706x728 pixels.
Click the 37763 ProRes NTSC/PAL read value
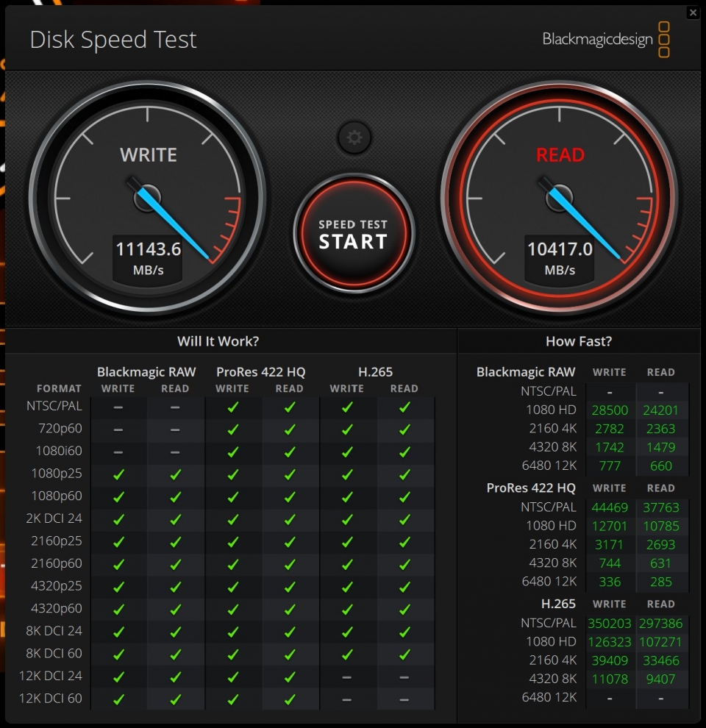coord(661,507)
